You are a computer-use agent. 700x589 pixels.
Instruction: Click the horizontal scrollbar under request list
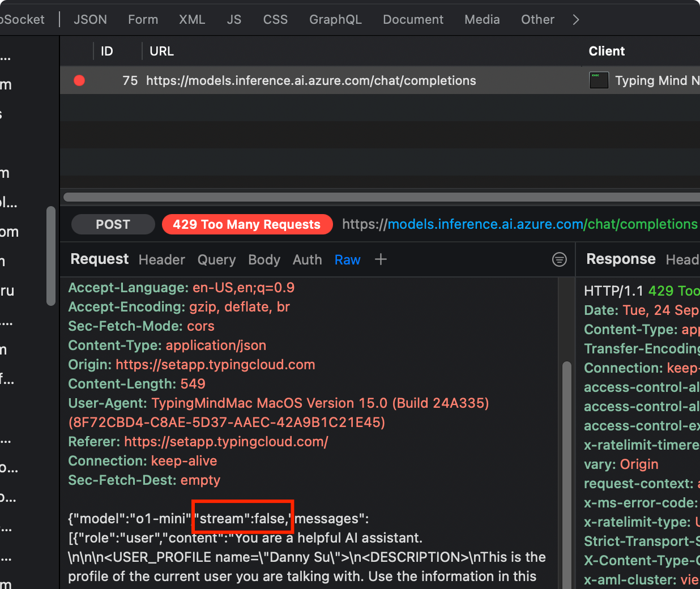click(x=382, y=197)
